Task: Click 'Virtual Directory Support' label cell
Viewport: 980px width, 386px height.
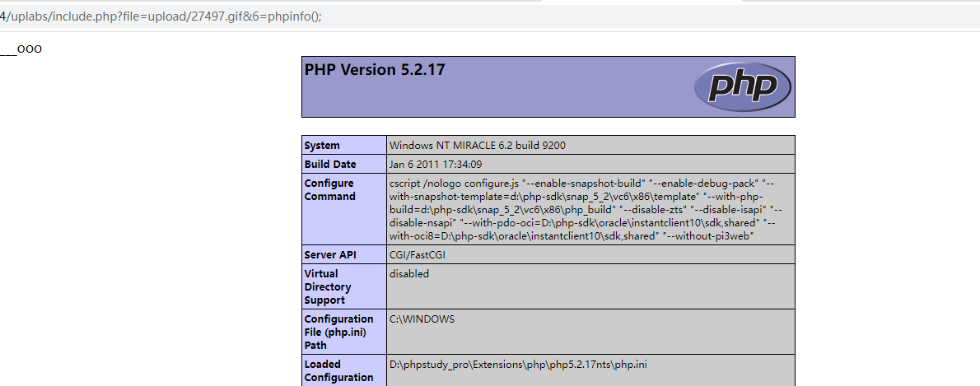Action: [344, 286]
